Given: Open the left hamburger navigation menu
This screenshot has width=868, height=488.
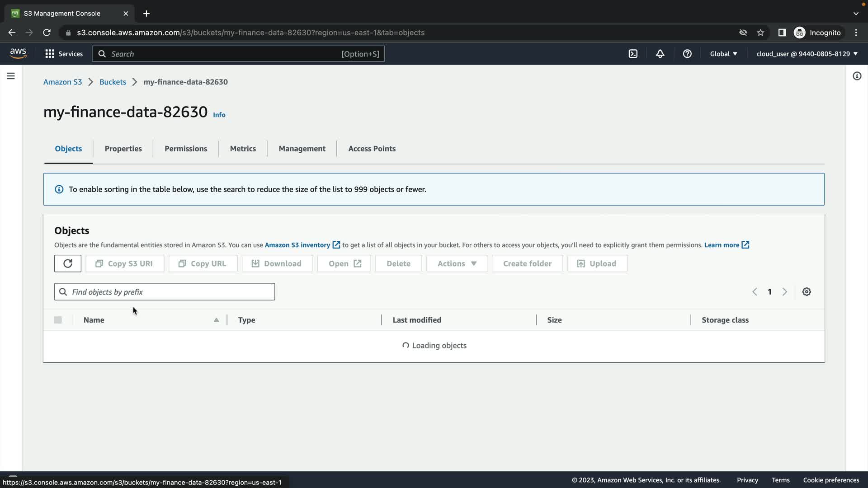Looking at the screenshot, I should (11, 76).
